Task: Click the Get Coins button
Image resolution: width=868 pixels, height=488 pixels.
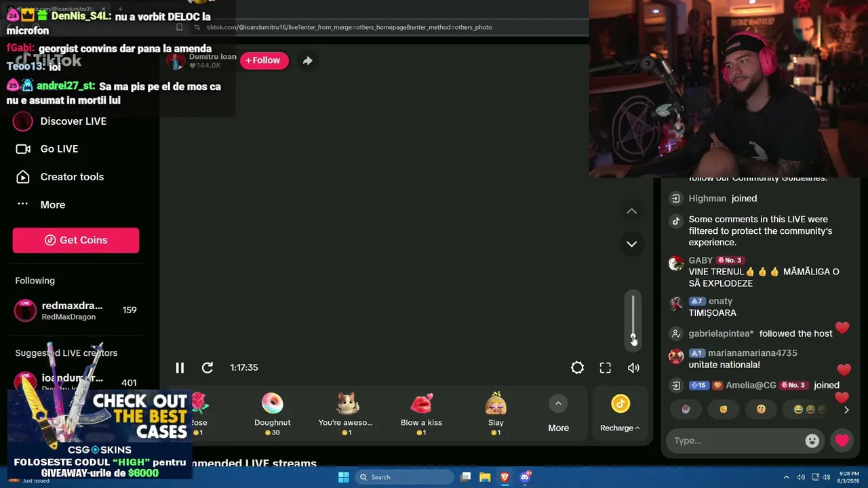Action: pos(76,240)
